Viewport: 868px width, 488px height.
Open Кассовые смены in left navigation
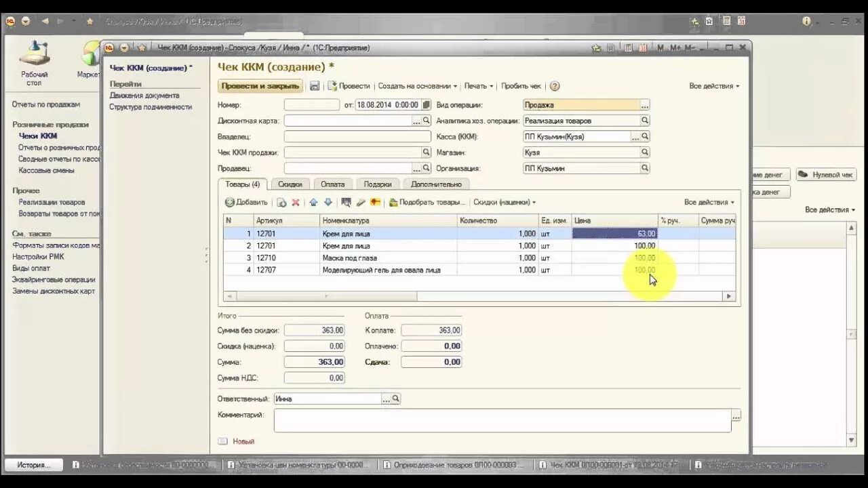tap(47, 171)
